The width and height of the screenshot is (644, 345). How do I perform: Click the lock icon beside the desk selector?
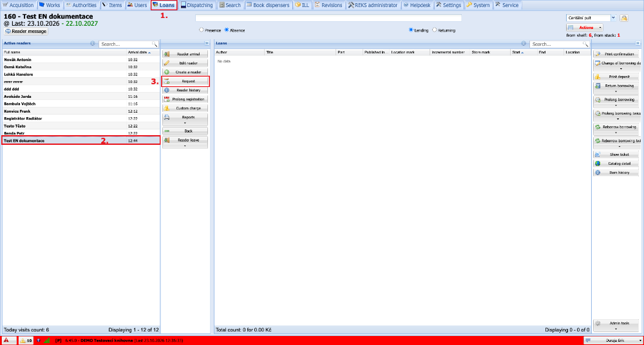pos(624,18)
